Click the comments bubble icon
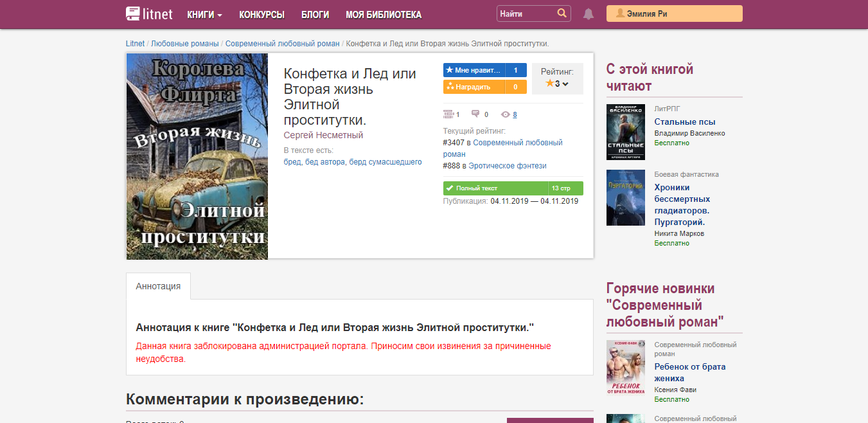Image resolution: width=868 pixels, height=423 pixels. click(x=475, y=114)
